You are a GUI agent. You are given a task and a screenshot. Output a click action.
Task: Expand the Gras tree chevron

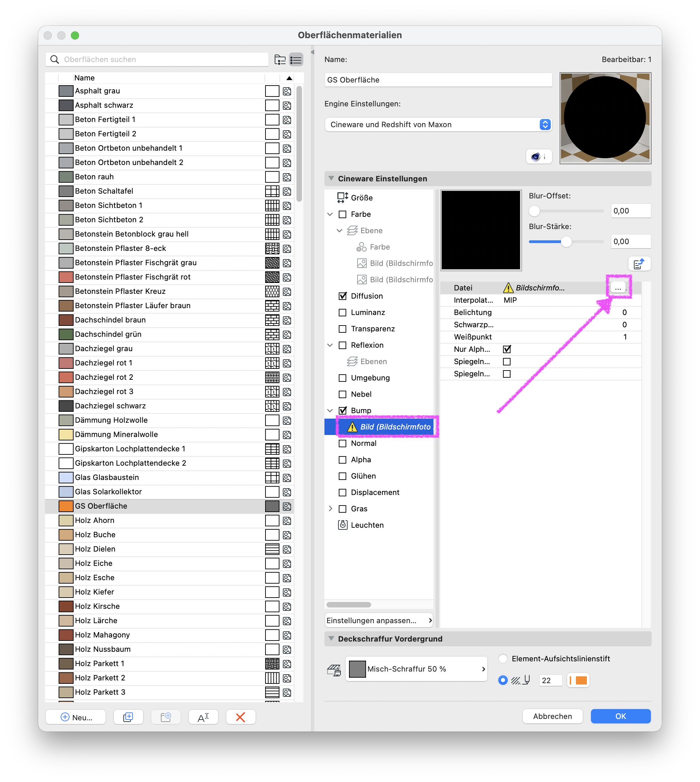click(330, 509)
